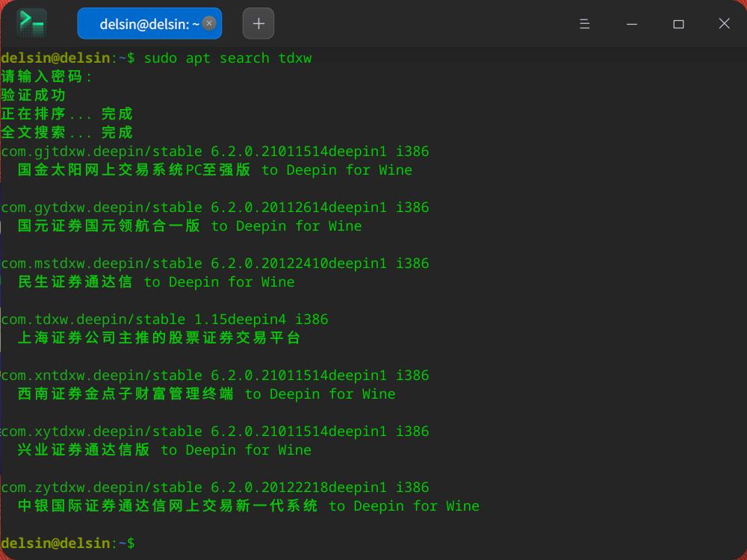
Task: Click the new tab plus icon
Action: coord(258,23)
